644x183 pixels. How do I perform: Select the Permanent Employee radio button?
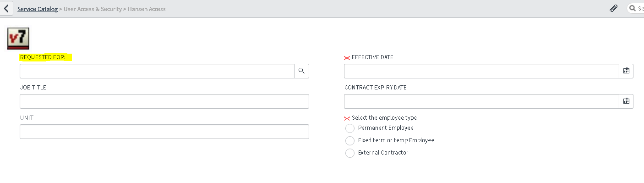coord(350,128)
